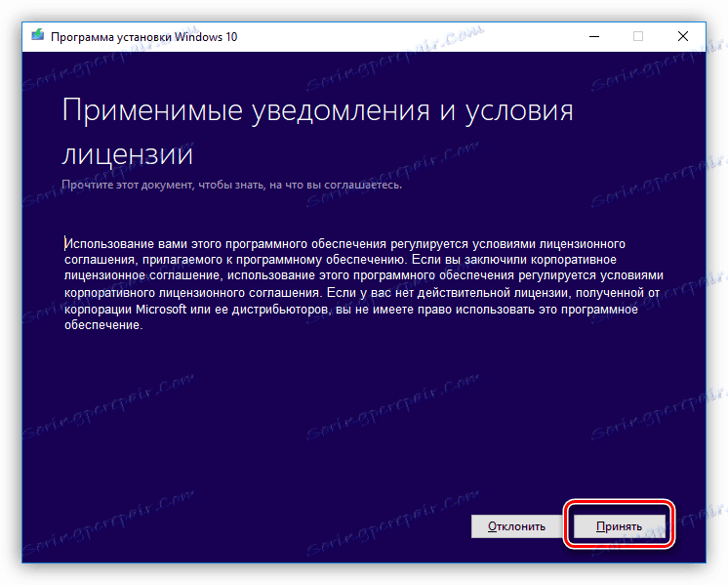Decline the license with Отклонить button
Viewport: 728px width, 585px height.
point(516,526)
